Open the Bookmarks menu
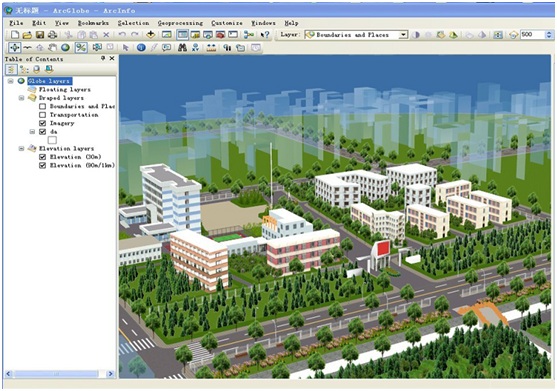The width and height of the screenshot is (557, 391). [x=93, y=23]
